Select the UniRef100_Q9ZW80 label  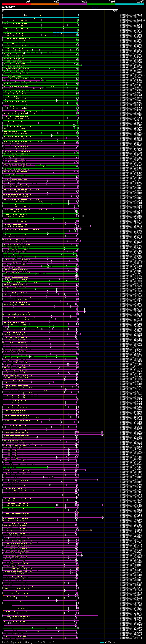pyautogui.click(x=131, y=77)
